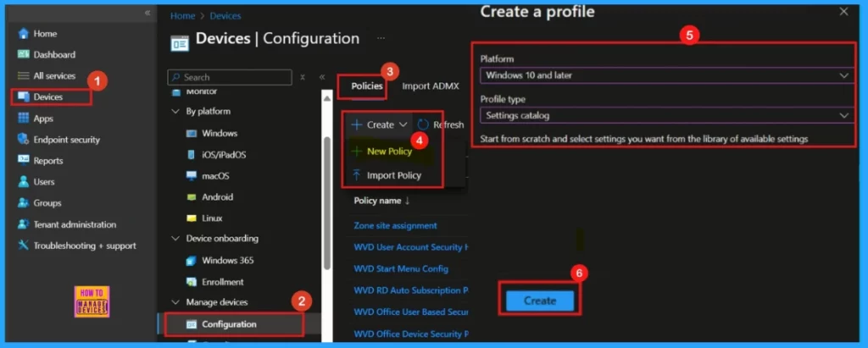The height and width of the screenshot is (348, 868).
Task: Click the Configuration icon under Manage devices
Action: pyautogui.click(x=192, y=324)
